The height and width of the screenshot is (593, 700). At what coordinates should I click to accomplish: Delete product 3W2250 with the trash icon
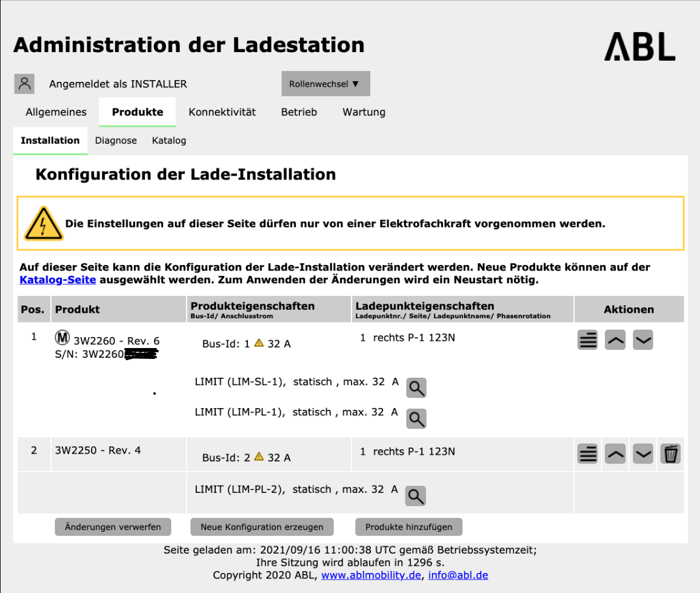click(x=670, y=454)
